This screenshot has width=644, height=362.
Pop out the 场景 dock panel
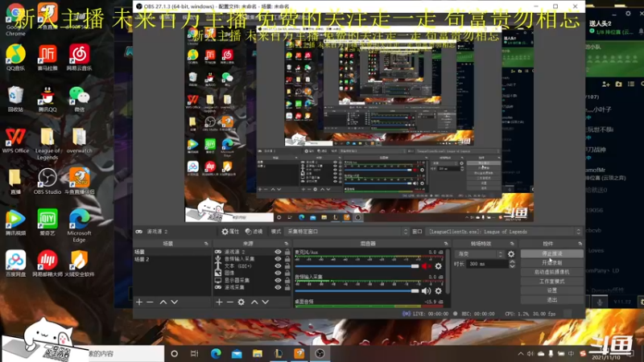pos(206,244)
